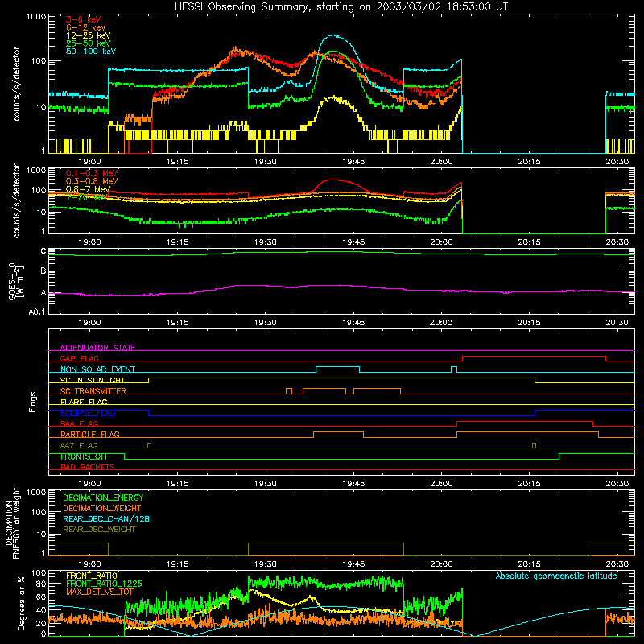The image size is (644, 644).
Task: Click the 19:30 tick label under the MeV panel
Action: 266,242
